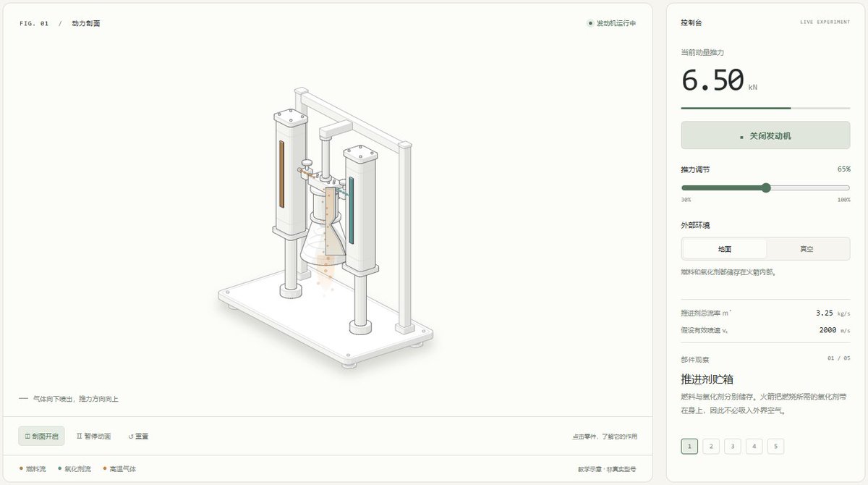Screen dimensions: 868x485
Task: Click the 发动机运行中 status indicator
Action: 612,23
